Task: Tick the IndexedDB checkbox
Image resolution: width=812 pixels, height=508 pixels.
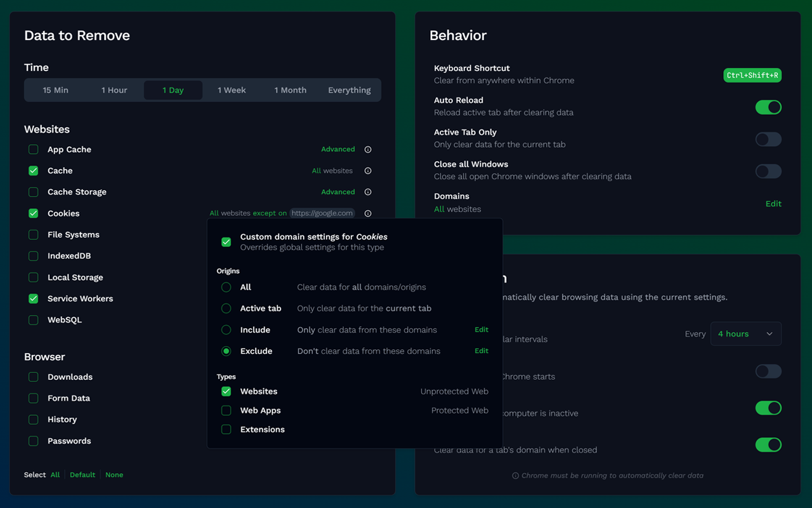Action: pos(34,256)
